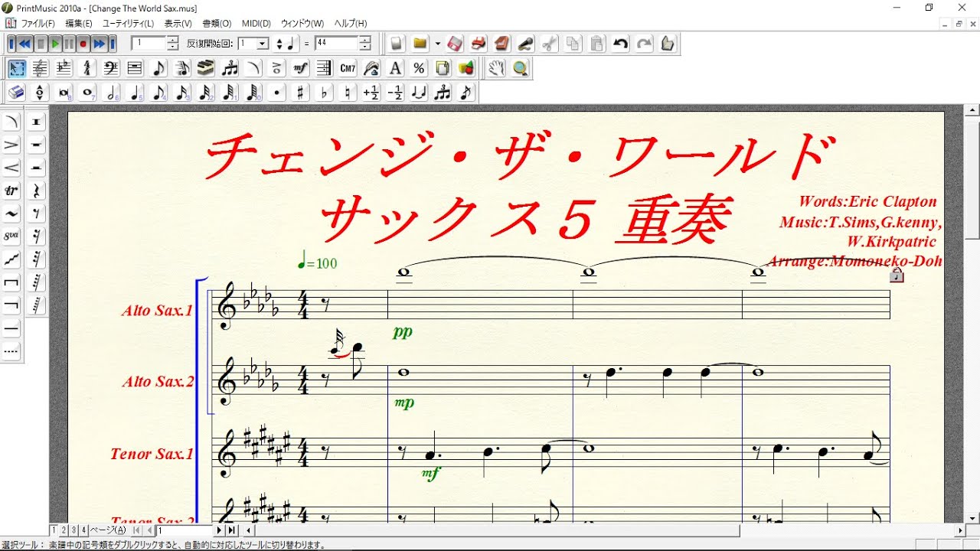Image resolution: width=980 pixels, height=551 pixels.
Task: Raise pitch by half step
Action: coord(372,93)
